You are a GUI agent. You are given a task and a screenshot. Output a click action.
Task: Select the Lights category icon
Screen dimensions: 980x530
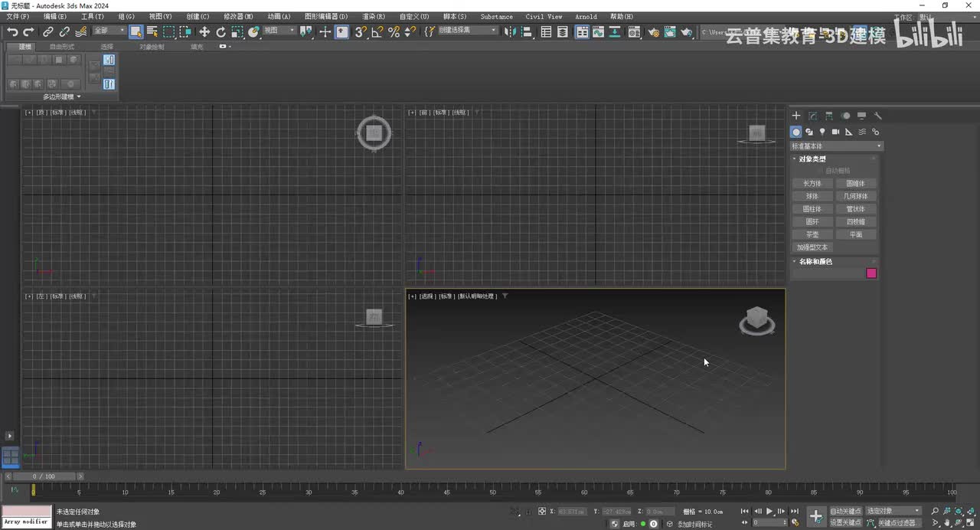tap(822, 132)
